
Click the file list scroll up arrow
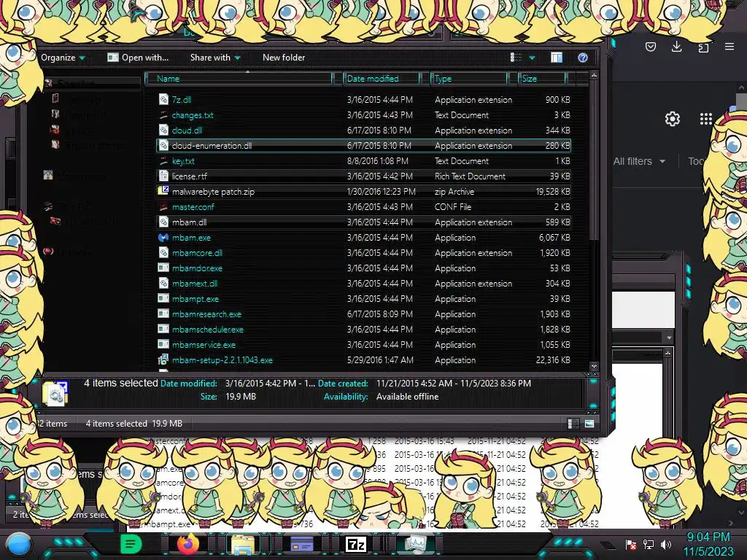pyautogui.click(x=594, y=75)
